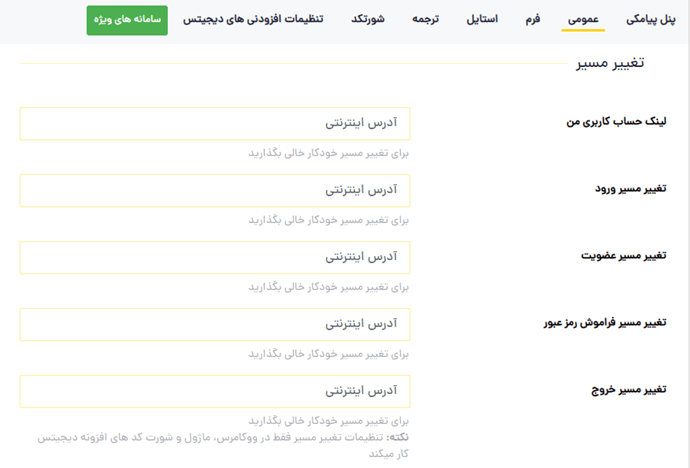Select the عمومی tab

pyautogui.click(x=583, y=19)
